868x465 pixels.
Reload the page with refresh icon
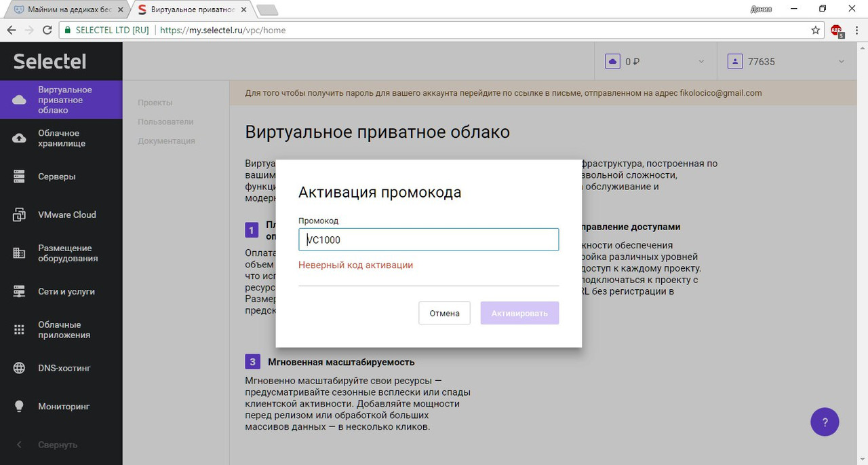[47, 30]
